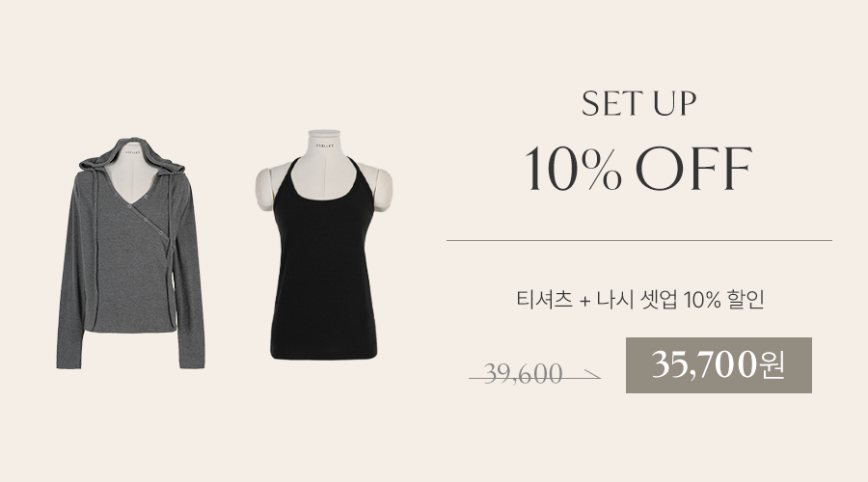Viewport: 868px width, 482px height.
Task: Open the gray hooded wrap top image
Action: tap(130, 253)
